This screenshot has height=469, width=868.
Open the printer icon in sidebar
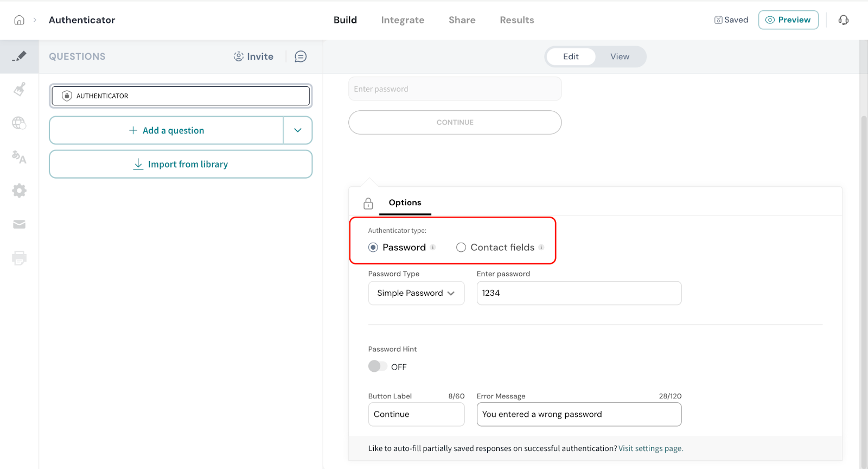(19, 258)
